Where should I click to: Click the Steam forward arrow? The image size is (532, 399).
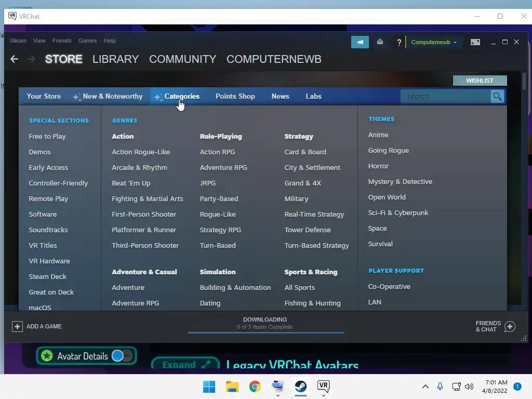point(31,59)
